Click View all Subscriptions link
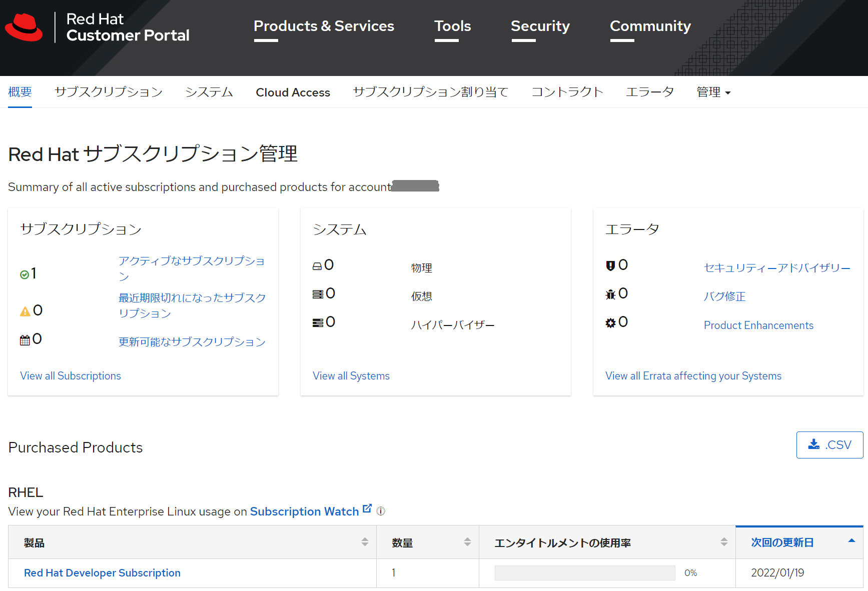868x591 pixels. coord(71,376)
